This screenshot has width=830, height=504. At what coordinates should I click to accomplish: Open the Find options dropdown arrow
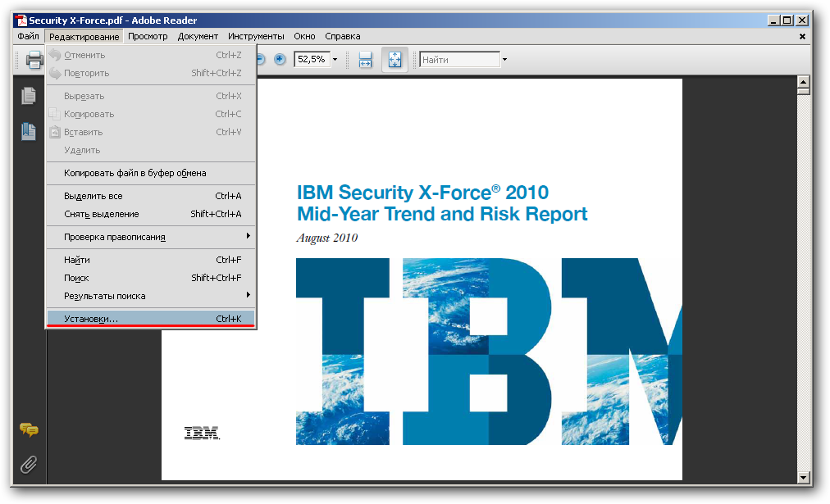coord(504,59)
